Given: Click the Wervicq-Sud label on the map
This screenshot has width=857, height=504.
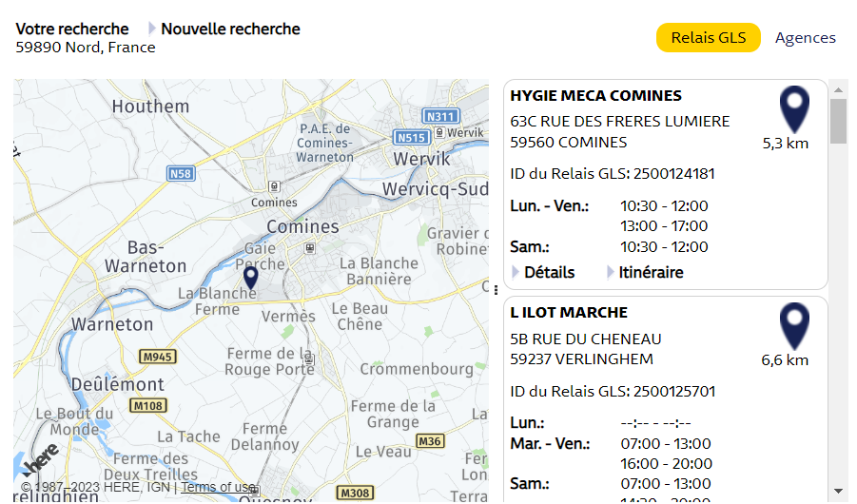Looking at the screenshot, I should tap(435, 189).
